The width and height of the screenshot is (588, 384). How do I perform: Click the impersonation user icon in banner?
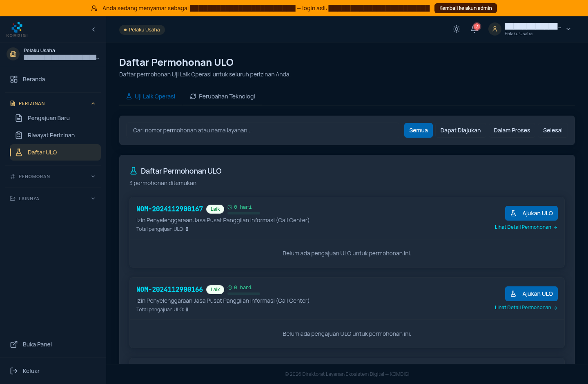pyautogui.click(x=94, y=8)
